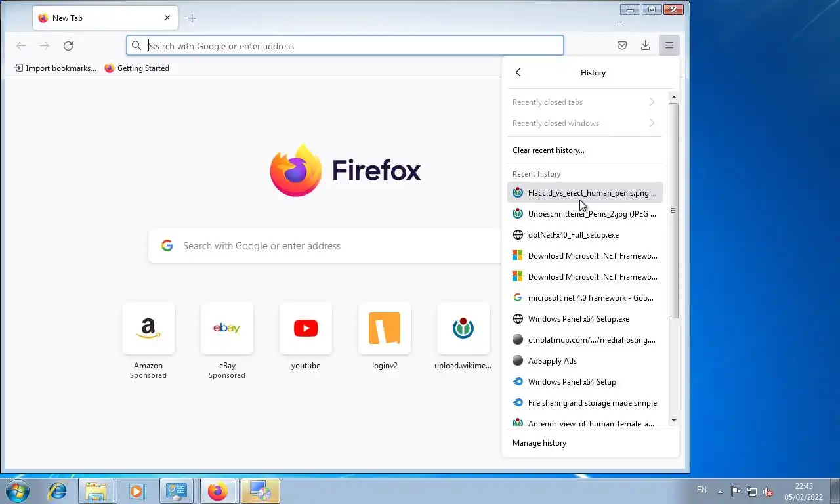Viewport: 840px width, 504px height.
Task: Open microsoft net 4.0 framework Google entry
Action: click(585, 298)
